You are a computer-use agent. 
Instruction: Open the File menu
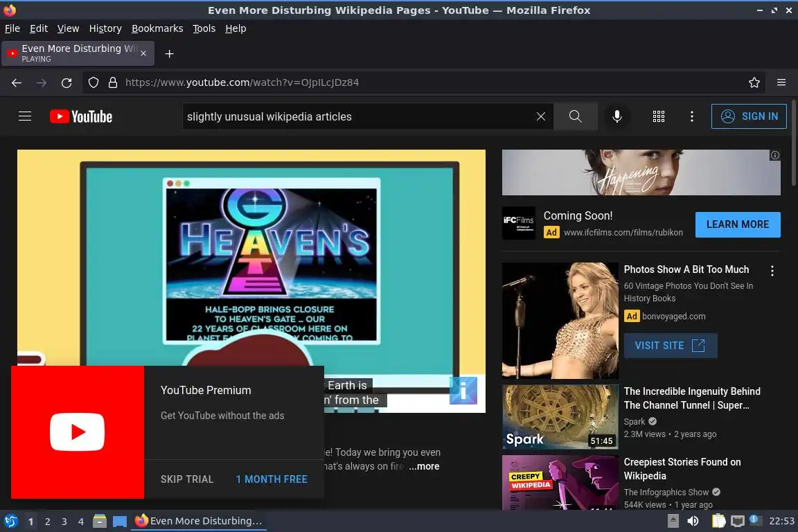[12, 28]
